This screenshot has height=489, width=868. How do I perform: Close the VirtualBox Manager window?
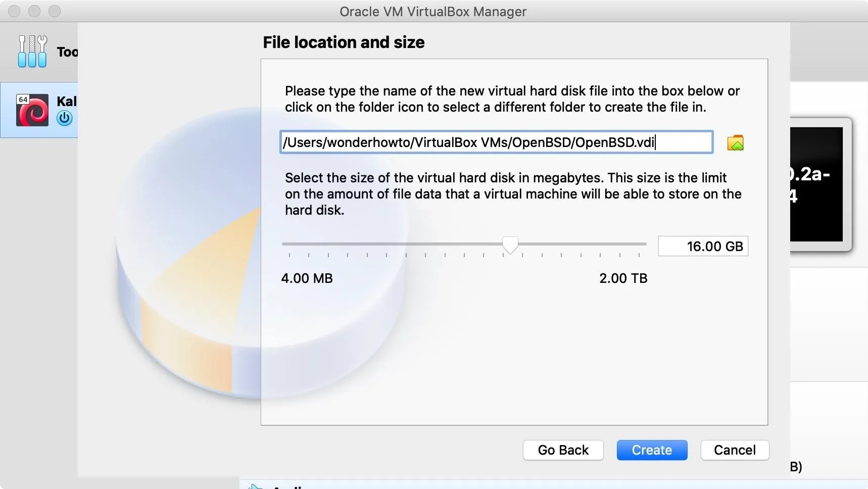[14, 11]
